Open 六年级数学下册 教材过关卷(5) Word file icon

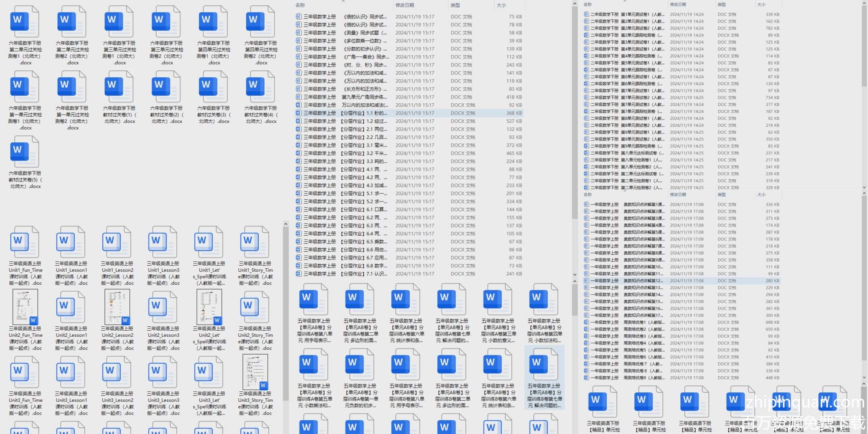pos(25,151)
